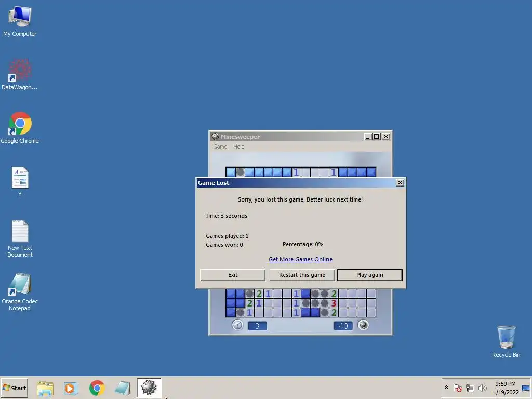This screenshot has width=532, height=399.
Task: Select New Text Document on desktop
Action: pos(20,238)
